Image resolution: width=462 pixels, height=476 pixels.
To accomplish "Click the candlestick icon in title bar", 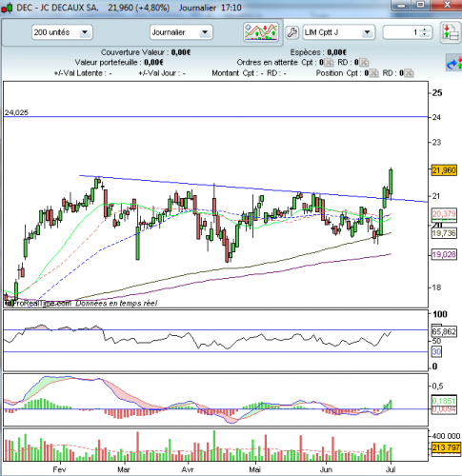I will [7, 8].
